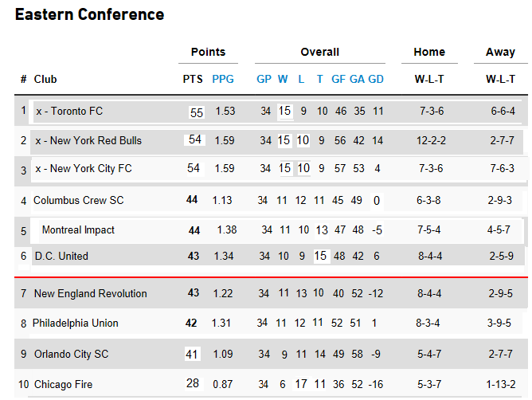The width and height of the screenshot is (532, 400).
Task: Select Montreal Impact in standings
Action: coord(78,230)
